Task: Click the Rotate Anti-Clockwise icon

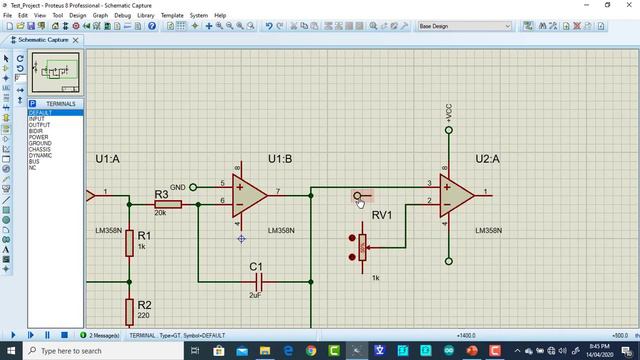Action: tap(20, 68)
